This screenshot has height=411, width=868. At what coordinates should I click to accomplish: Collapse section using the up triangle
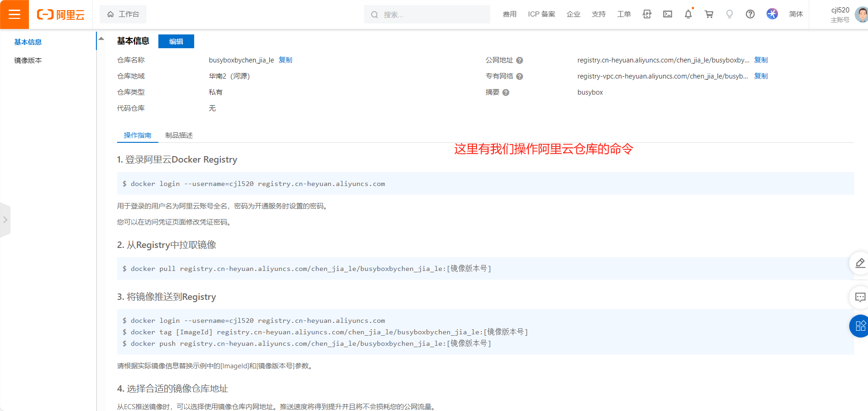coord(101,39)
